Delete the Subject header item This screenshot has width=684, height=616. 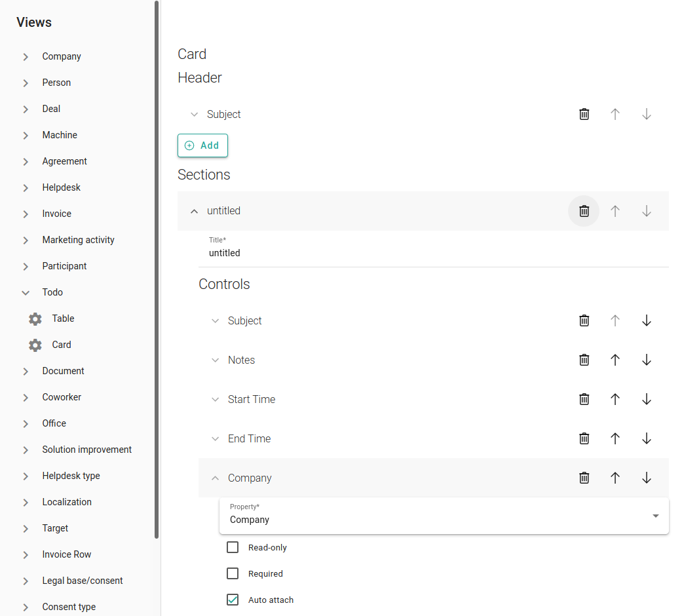584,114
